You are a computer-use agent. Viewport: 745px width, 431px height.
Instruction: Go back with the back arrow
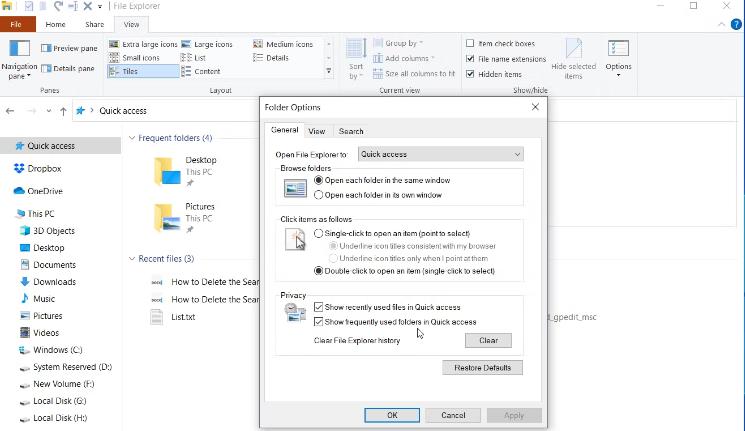pyautogui.click(x=10, y=111)
